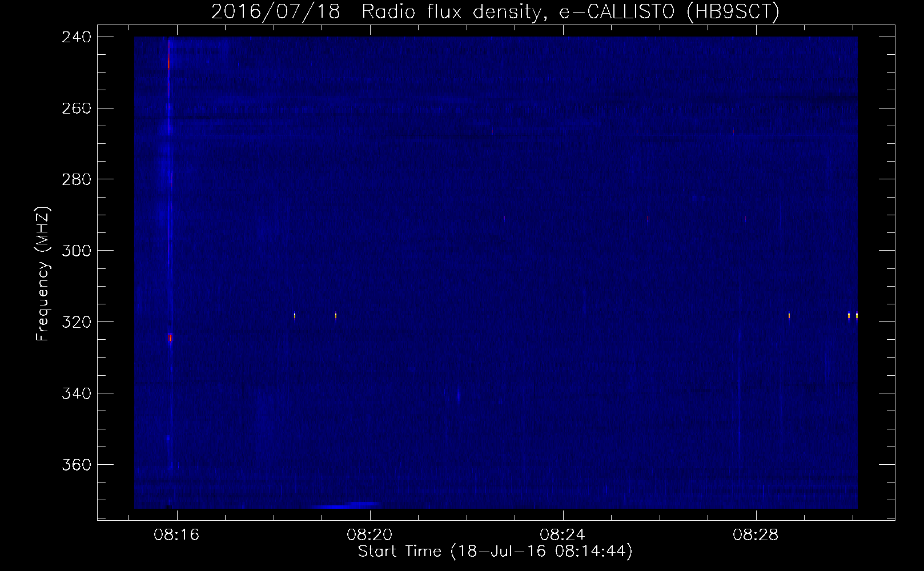
Task: Select the 360 frequency tick label
Action: click(x=77, y=465)
